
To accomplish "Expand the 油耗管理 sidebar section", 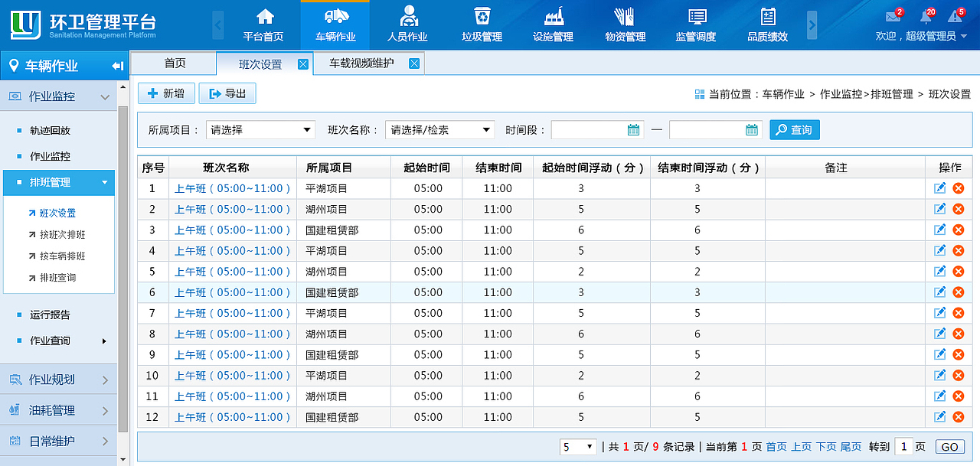I will click(58, 410).
